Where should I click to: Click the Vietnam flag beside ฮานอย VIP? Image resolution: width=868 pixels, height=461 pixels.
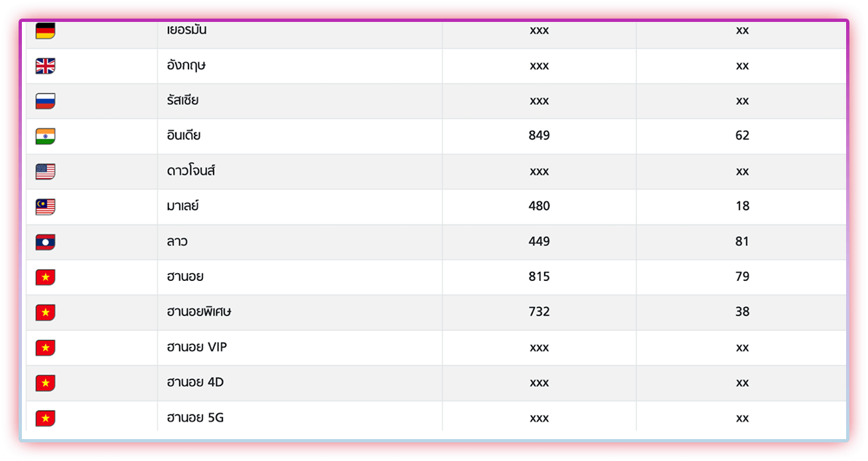point(45,347)
